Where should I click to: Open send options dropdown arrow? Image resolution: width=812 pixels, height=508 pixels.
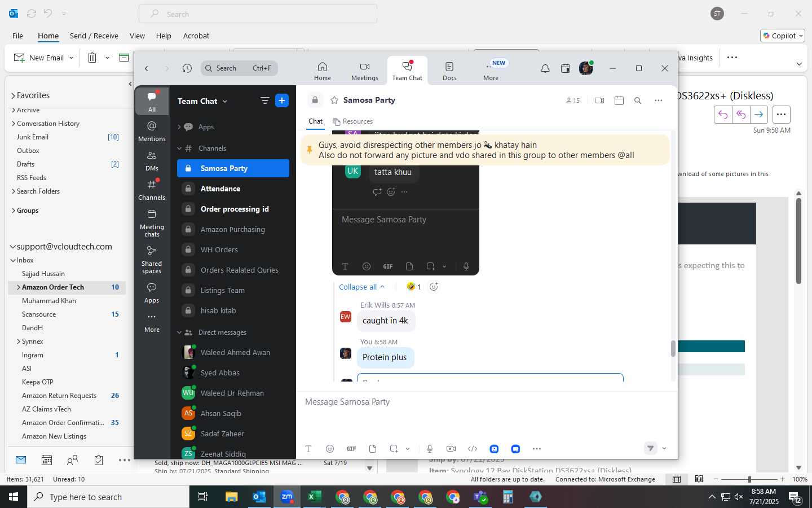[x=664, y=448]
